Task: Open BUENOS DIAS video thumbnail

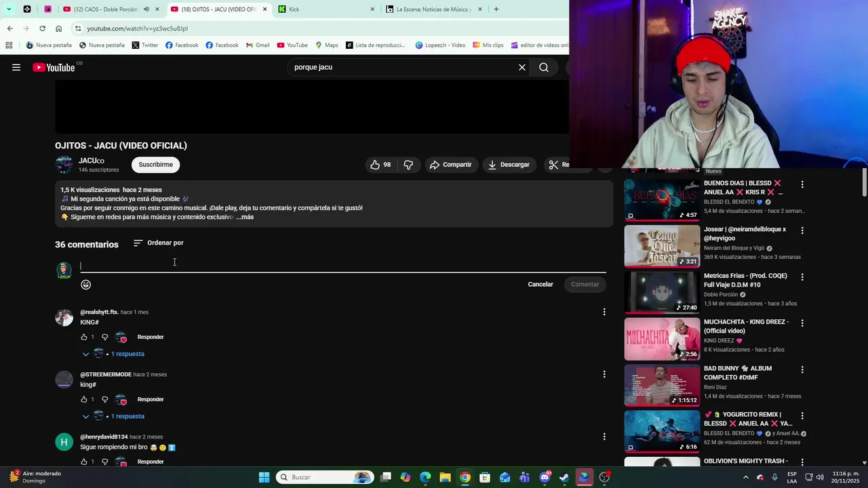Action: 662,199
